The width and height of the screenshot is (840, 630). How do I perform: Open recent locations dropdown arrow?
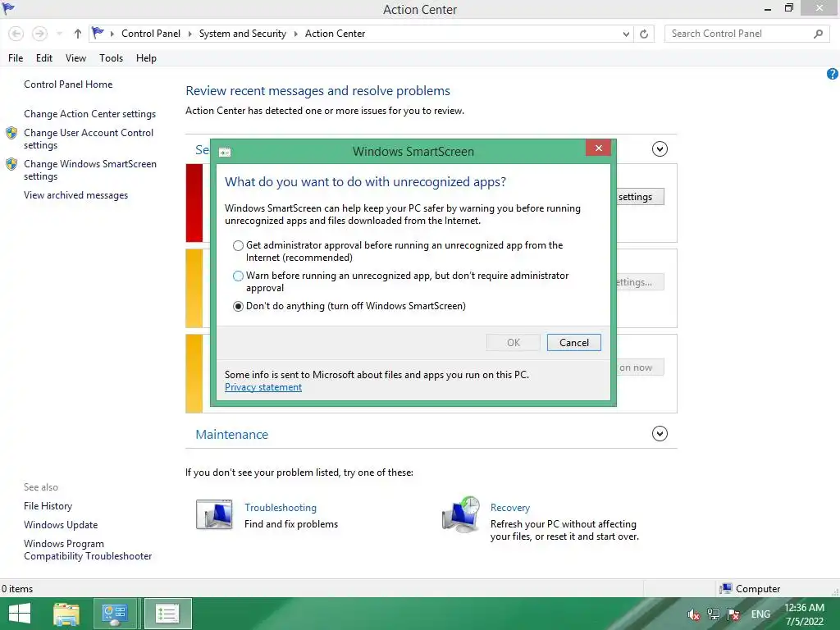59,34
